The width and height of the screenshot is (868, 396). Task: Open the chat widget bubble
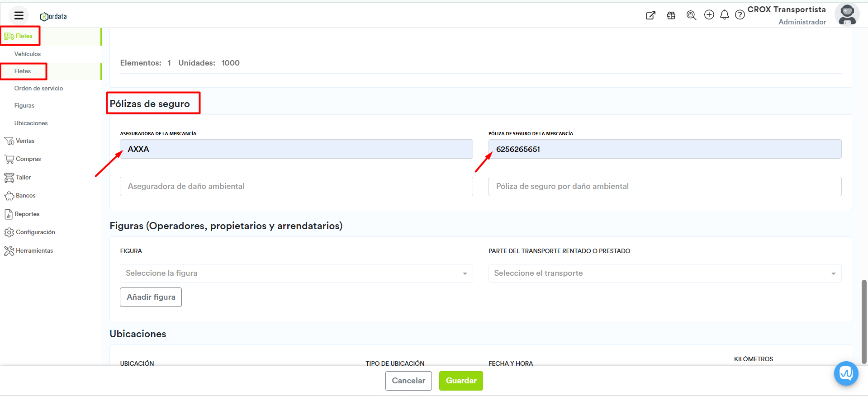846,373
